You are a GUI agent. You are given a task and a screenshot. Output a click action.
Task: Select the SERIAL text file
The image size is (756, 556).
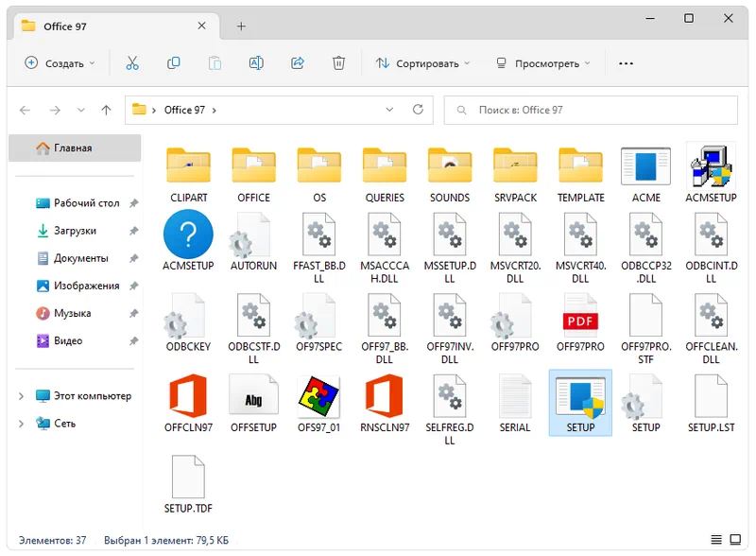tap(515, 404)
